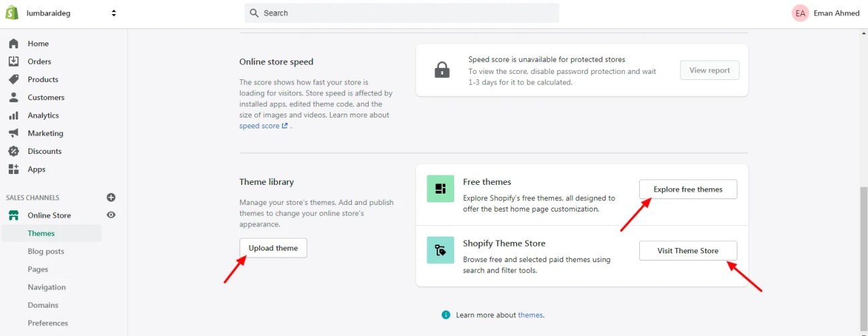Open the Discounts section

44,151
